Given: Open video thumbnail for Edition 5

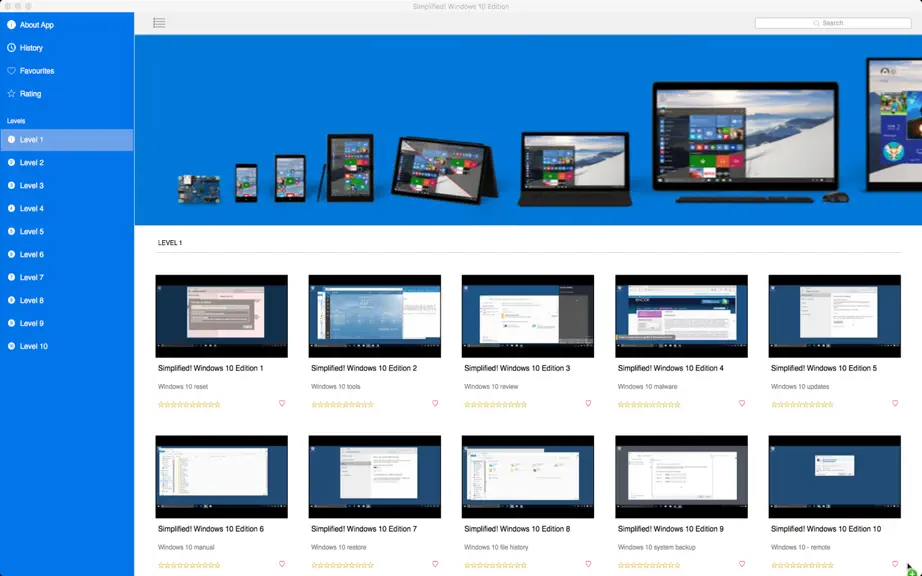Looking at the screenshot, I should (834, 316).
